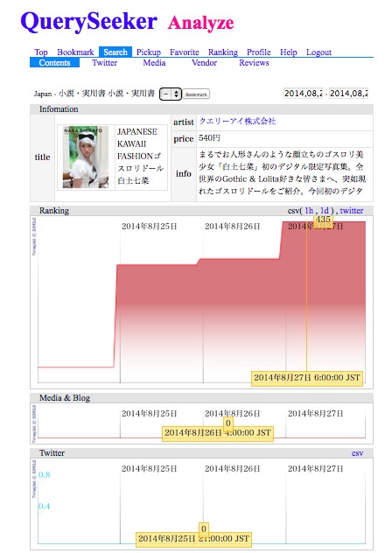Switch to the Twitter sub-tab
This screenshot has height=553, width=392.
[104, 63]
